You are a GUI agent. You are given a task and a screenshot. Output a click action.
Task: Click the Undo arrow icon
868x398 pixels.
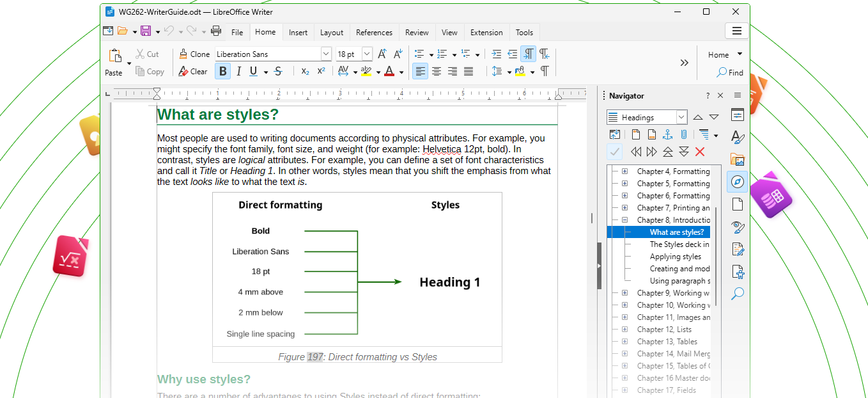point(169,31)
